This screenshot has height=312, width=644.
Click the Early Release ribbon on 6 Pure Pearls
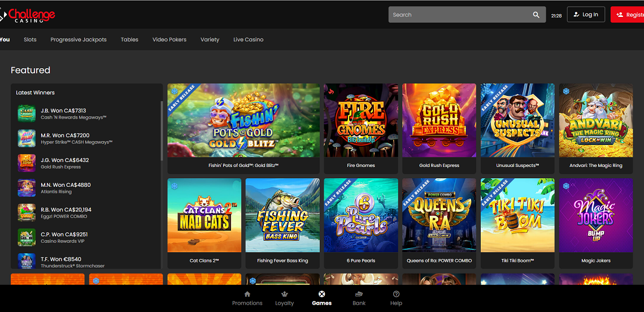pos(338,193)
